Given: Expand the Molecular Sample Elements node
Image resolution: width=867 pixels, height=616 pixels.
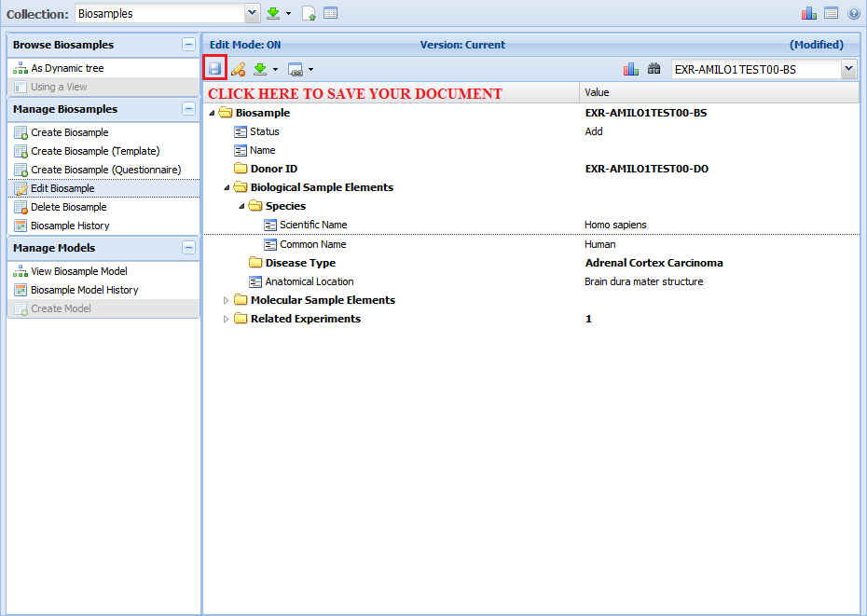Looking at the screenshot, I should click(x=226, y=300).
